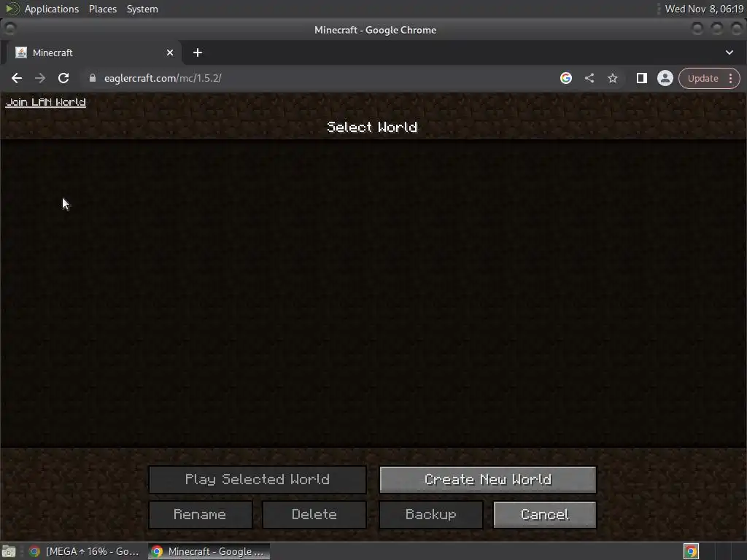Screen dimensions: 747x560
Task: Open the Applications menu
Action: click(52, 9)
